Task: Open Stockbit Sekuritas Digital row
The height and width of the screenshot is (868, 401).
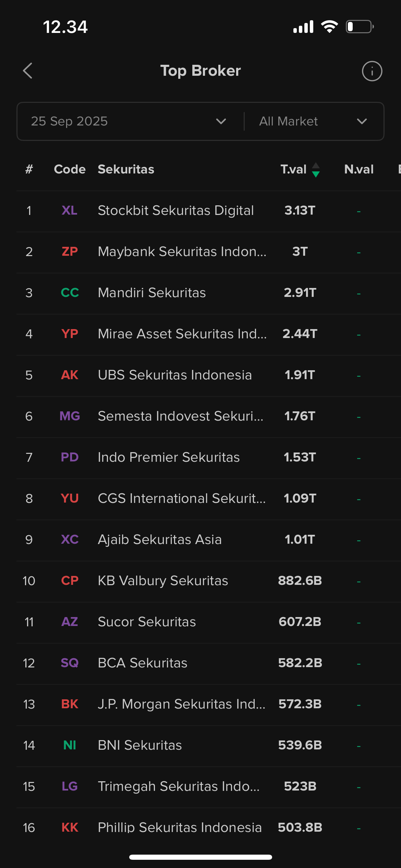Action: [209, 211]
